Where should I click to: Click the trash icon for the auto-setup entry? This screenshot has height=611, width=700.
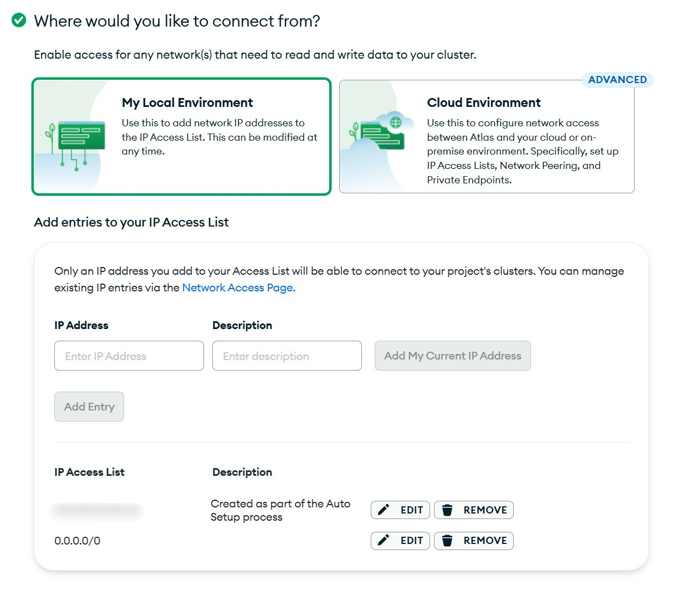[x=447, y=510]
